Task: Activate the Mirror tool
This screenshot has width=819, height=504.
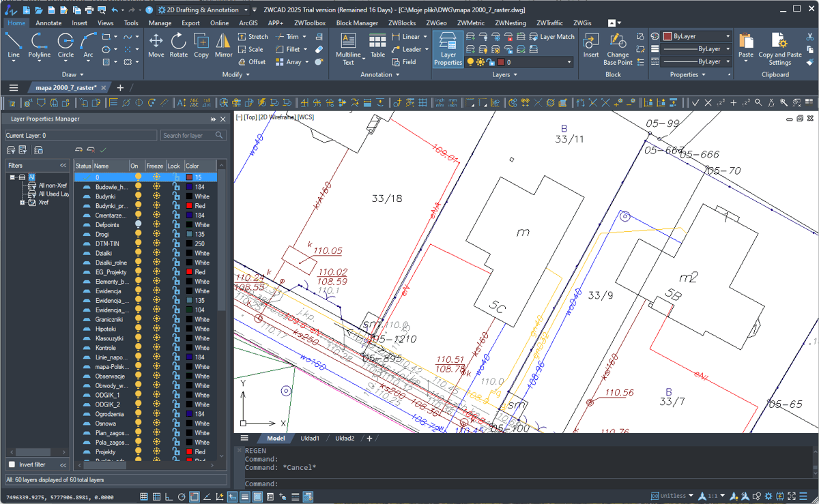Action: tap(224, 45)
